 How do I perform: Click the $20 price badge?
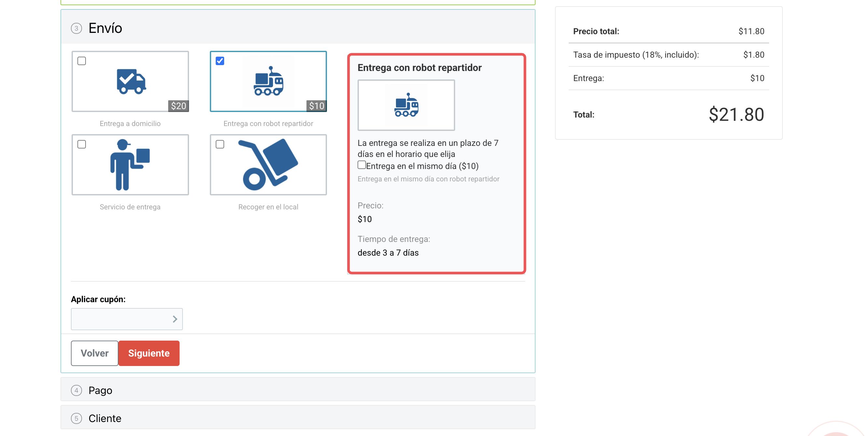[179, 106]
